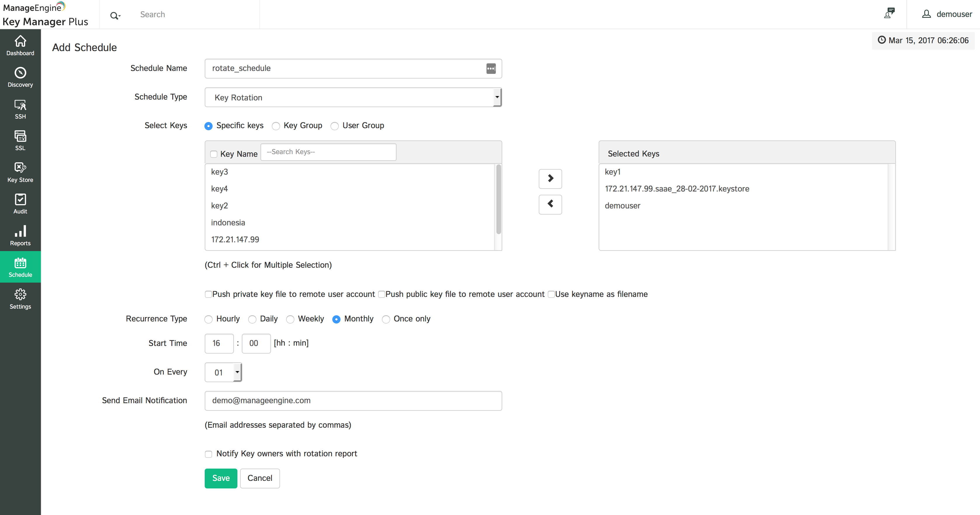Image resolution: width=980 pixels, height=515 pixels.
Task: Click the Cancel button
Action: coord(260,478)
